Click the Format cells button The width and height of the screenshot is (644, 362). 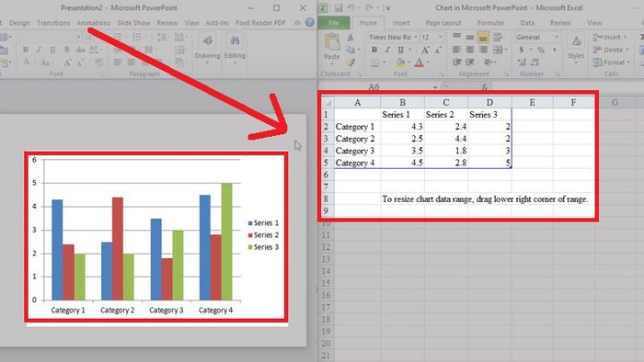611,62
